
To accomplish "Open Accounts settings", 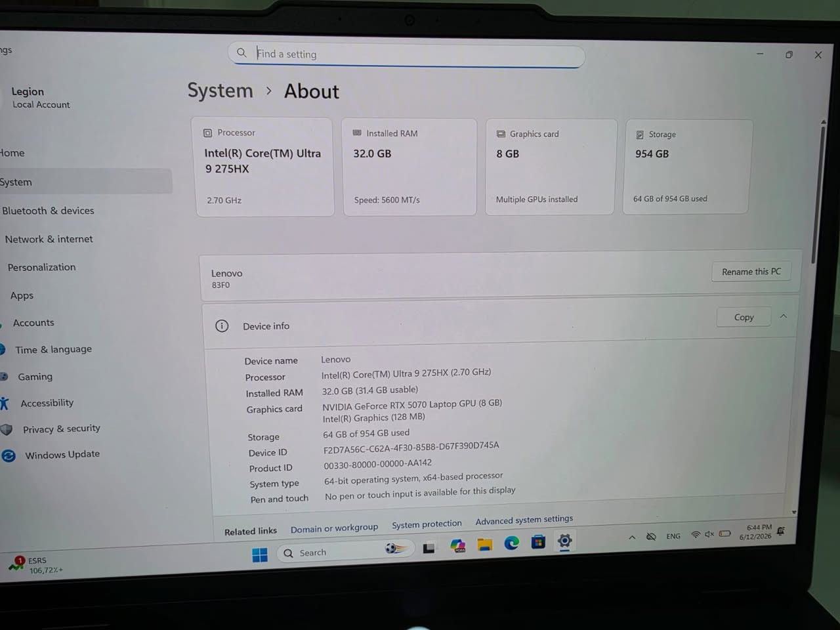I will tap(33, 323).
